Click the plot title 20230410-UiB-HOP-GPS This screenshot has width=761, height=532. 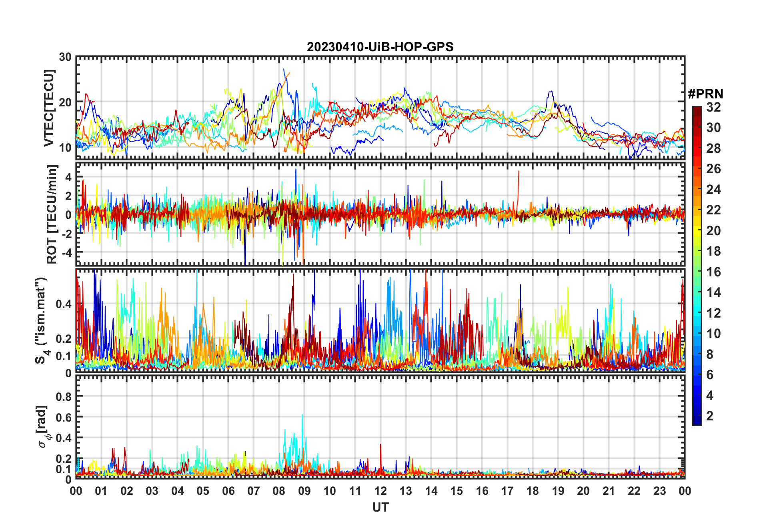[x=380, y=47]
